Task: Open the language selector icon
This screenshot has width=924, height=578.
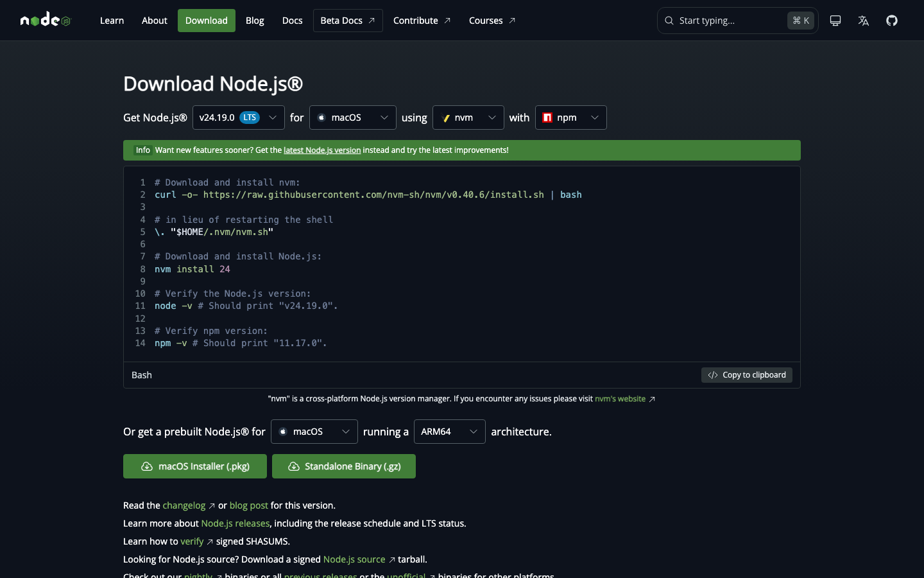Action: point(864,21)
